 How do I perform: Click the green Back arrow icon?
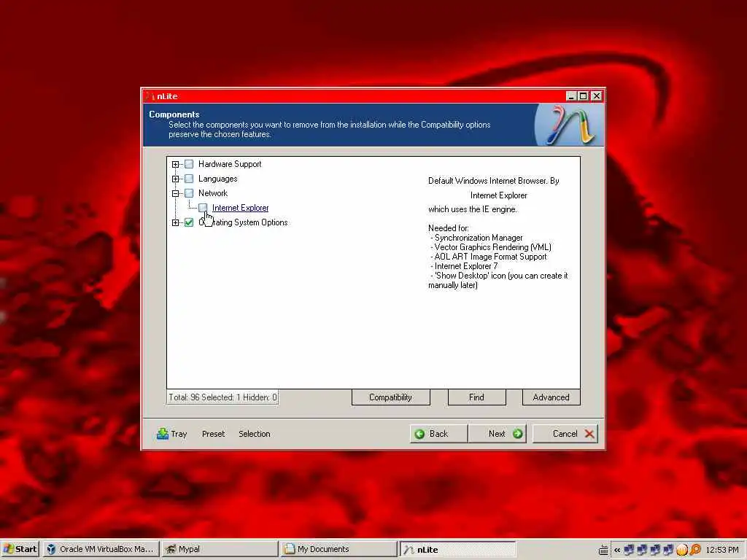(419, 434)
